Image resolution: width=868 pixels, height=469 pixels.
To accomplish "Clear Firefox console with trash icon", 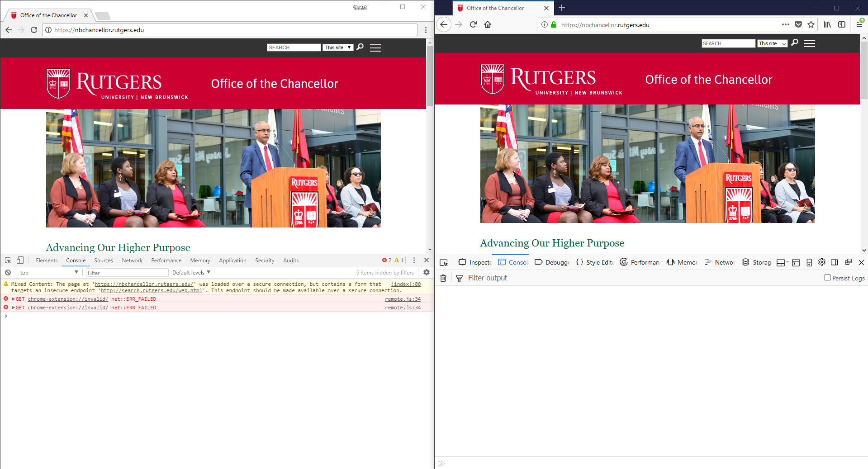I will coord(443,278).
